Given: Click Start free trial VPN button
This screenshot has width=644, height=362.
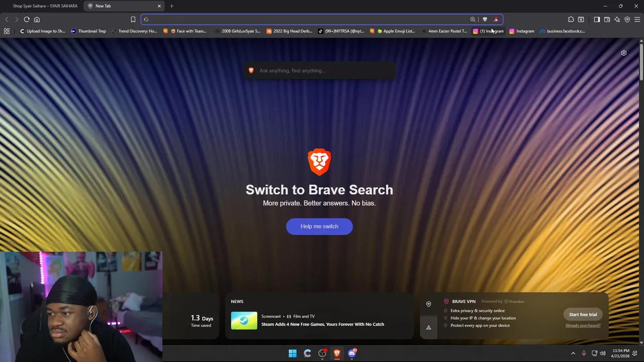Looking at the screenshot, I should click(x=583, y=315).
